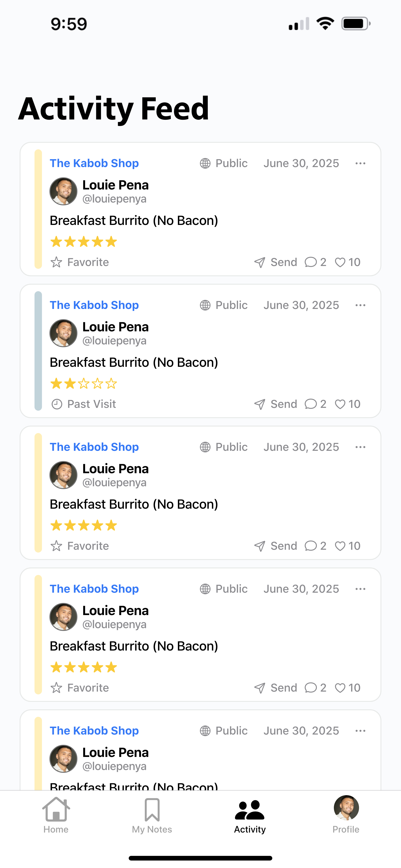Tap the five-star rating on fourth post

pyautogui.click(x=83, y=667)
